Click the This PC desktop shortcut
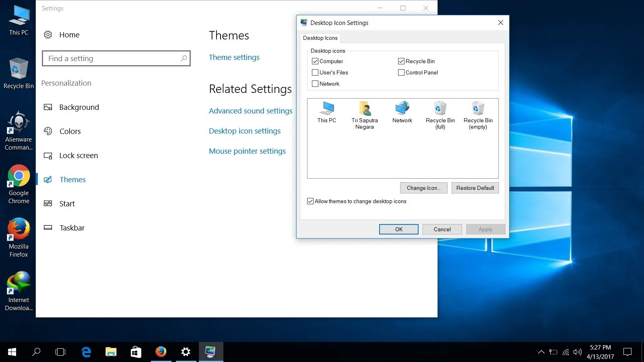This screenshot has width=644, height=362. point(19,21)
